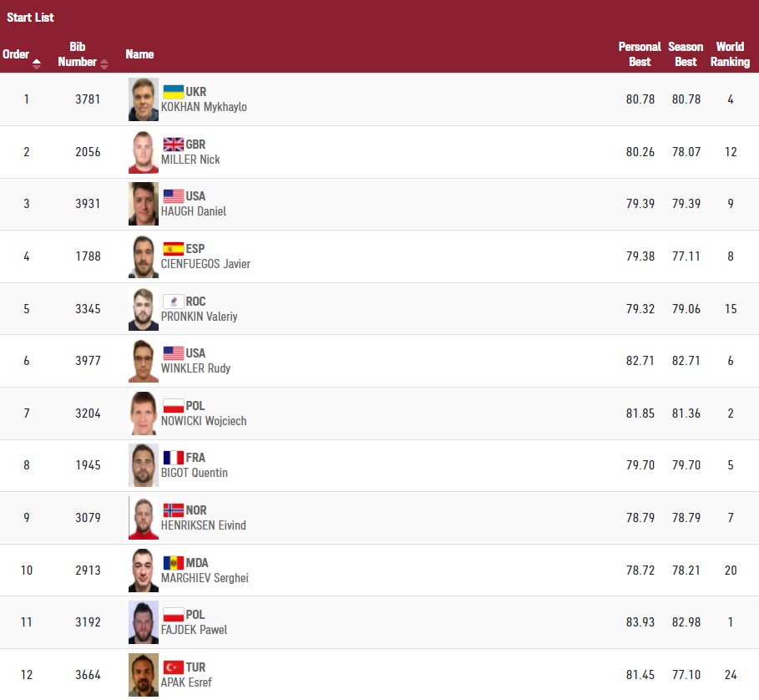Click the Name column header
This screenshot has height=700, width=759.
point(139,54)
